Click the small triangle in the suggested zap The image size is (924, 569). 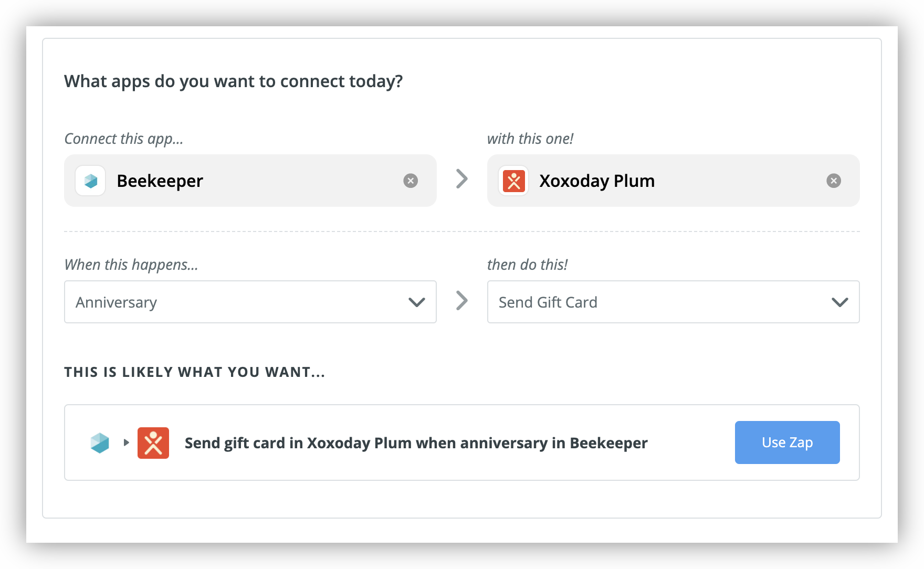(126, 442)
